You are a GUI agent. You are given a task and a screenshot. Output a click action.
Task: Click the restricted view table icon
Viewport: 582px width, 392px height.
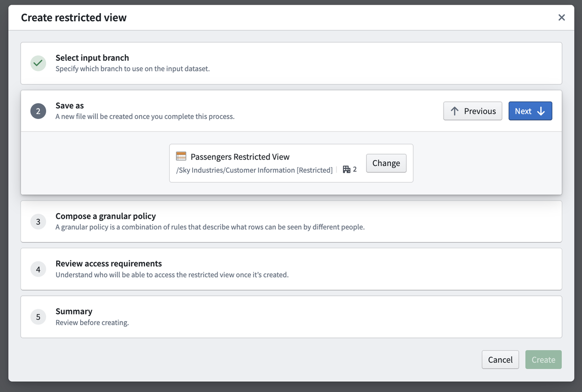[x=181, y=156]
